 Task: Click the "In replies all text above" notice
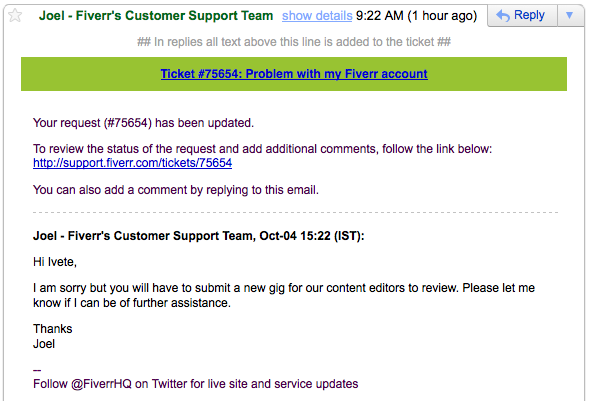[x=294, y=42]
